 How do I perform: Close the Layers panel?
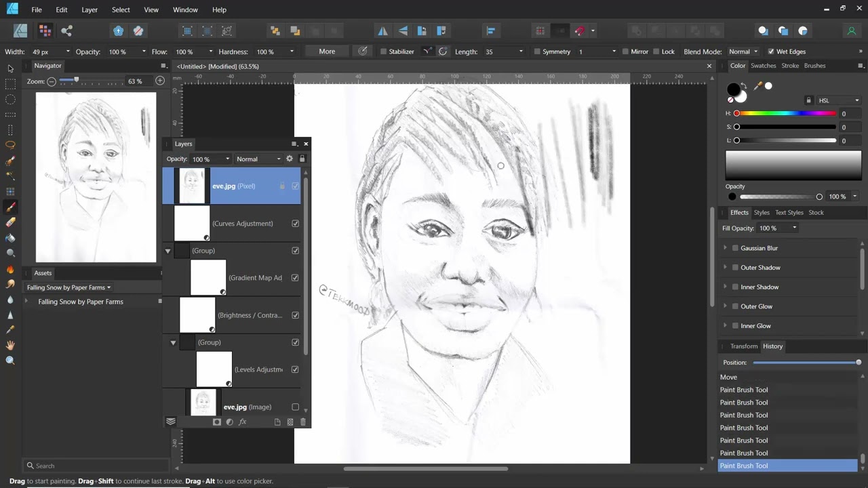click(306, 144)
